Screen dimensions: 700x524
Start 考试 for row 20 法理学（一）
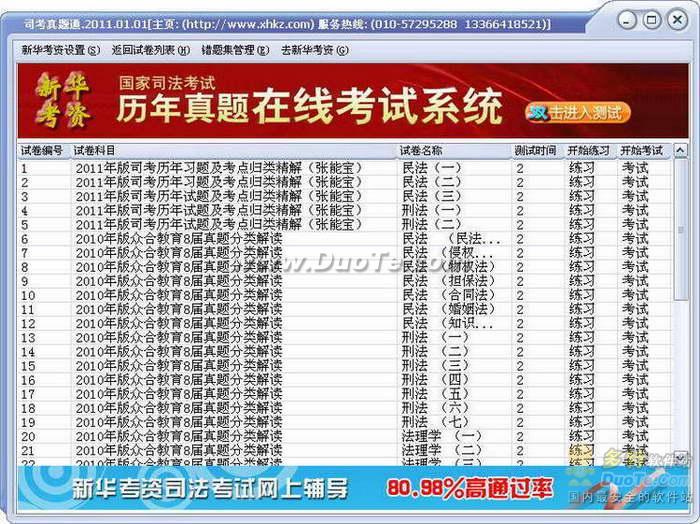(x=634, y=436)
